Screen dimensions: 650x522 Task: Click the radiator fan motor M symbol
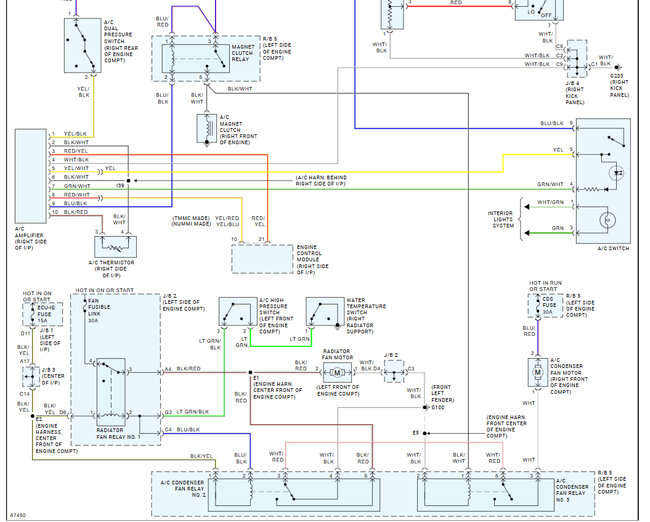[x=337, y=373]
